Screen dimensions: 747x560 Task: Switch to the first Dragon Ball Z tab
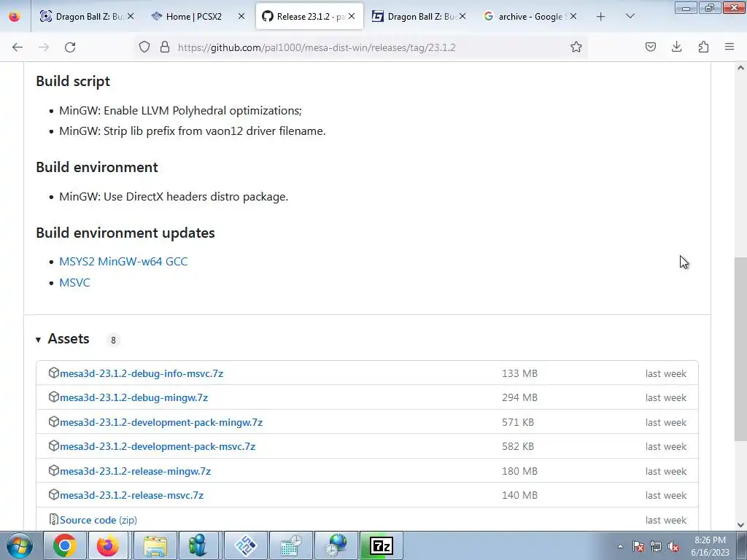pos(86,17)
